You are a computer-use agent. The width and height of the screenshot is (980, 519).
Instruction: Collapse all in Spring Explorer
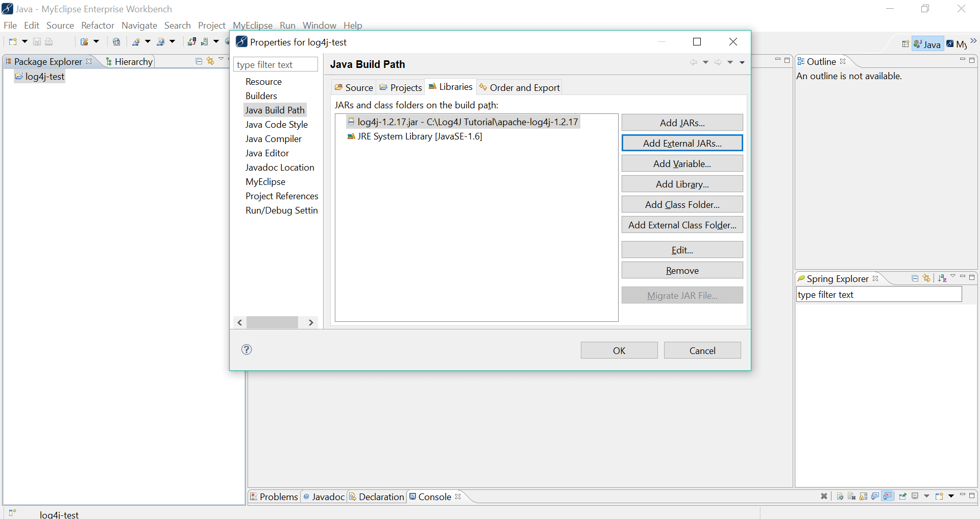click(915, 278)
